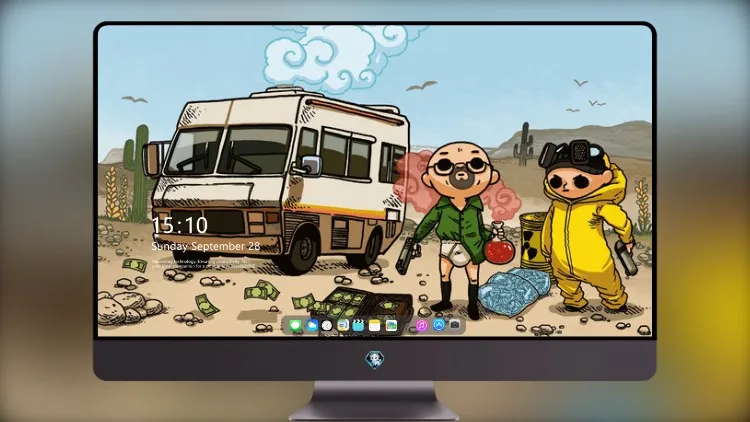750x422 pixels.
Task: Click the monitor's logo badge below the screen
Action: 375,359
